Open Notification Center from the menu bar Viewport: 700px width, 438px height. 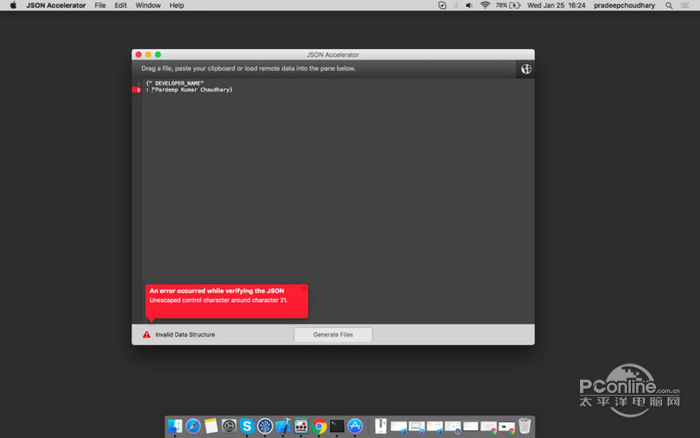coord(685,5)
